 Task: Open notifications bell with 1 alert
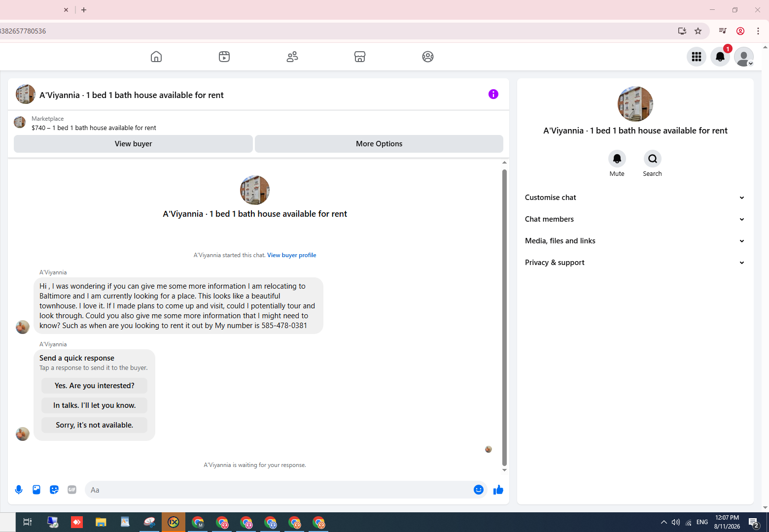click(x=720, y=57)
